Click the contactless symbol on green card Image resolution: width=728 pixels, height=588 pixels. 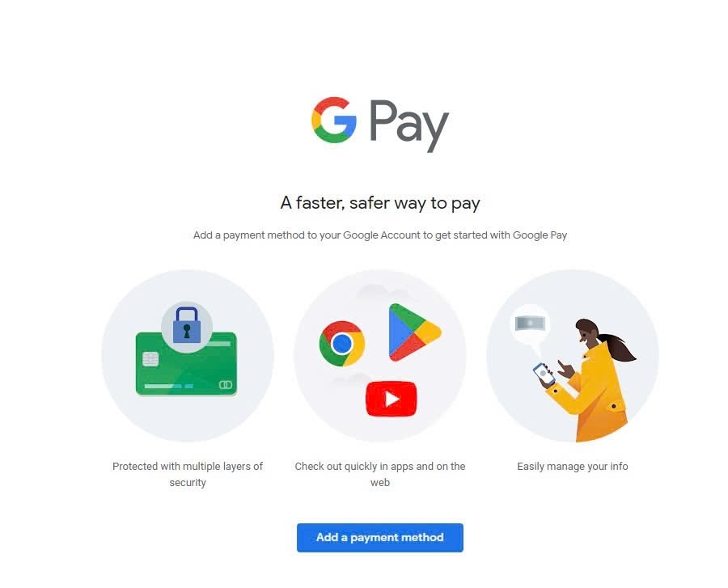[x=225, y=385]
